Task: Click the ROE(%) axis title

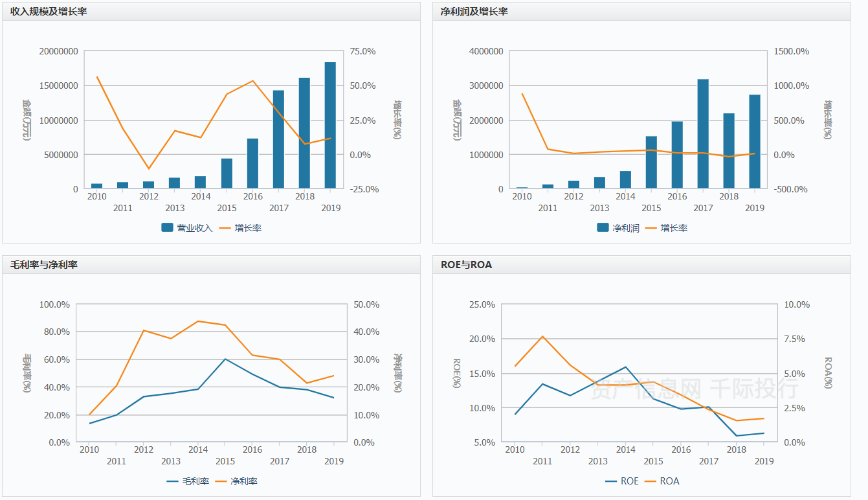Action: [x=457, y=373]
